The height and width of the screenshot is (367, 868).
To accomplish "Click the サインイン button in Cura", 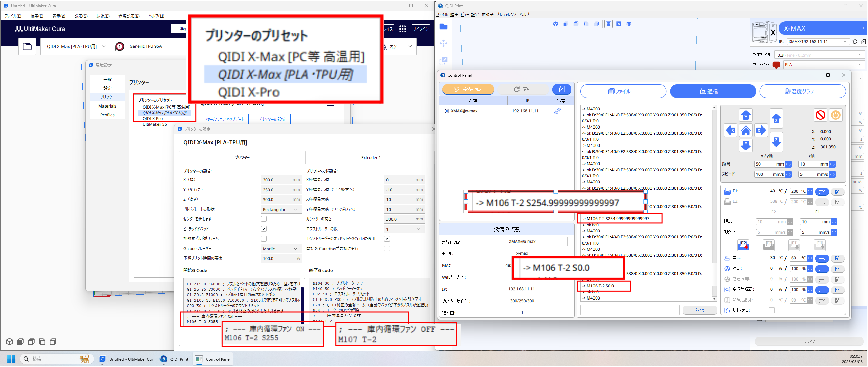I will click(x=421, y=29).
